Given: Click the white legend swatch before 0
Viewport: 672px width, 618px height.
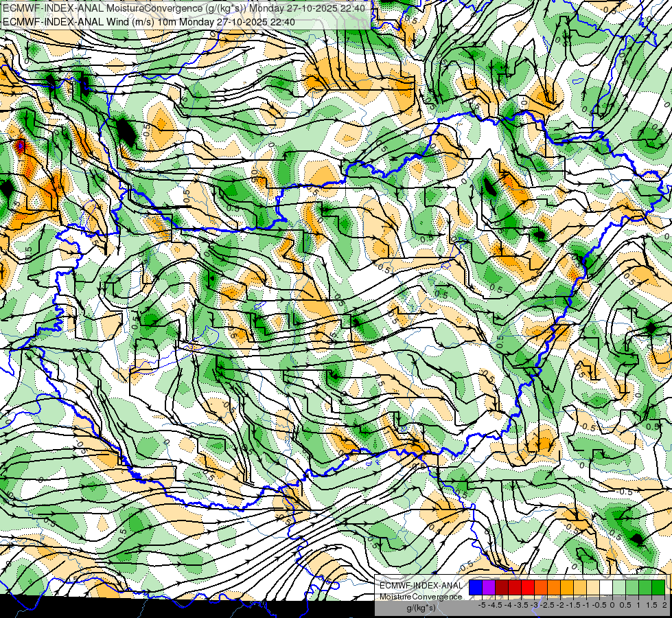Looking at the screenshot, I should [606, 588].
